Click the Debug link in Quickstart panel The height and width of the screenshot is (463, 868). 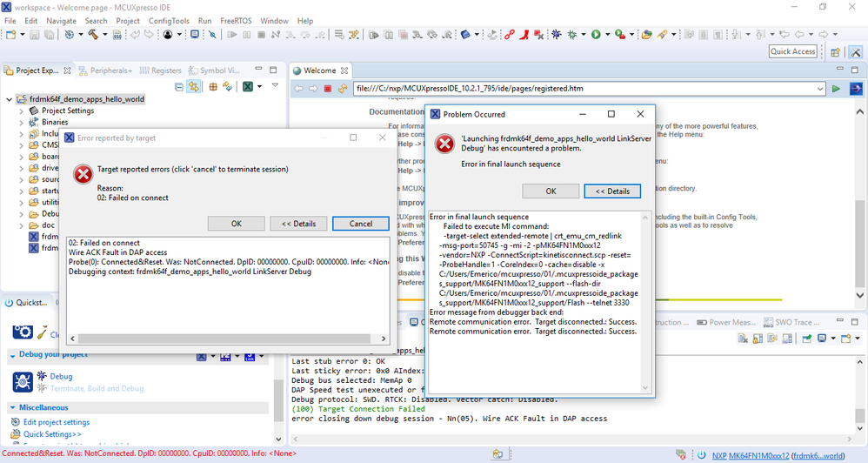pos(61,377)
